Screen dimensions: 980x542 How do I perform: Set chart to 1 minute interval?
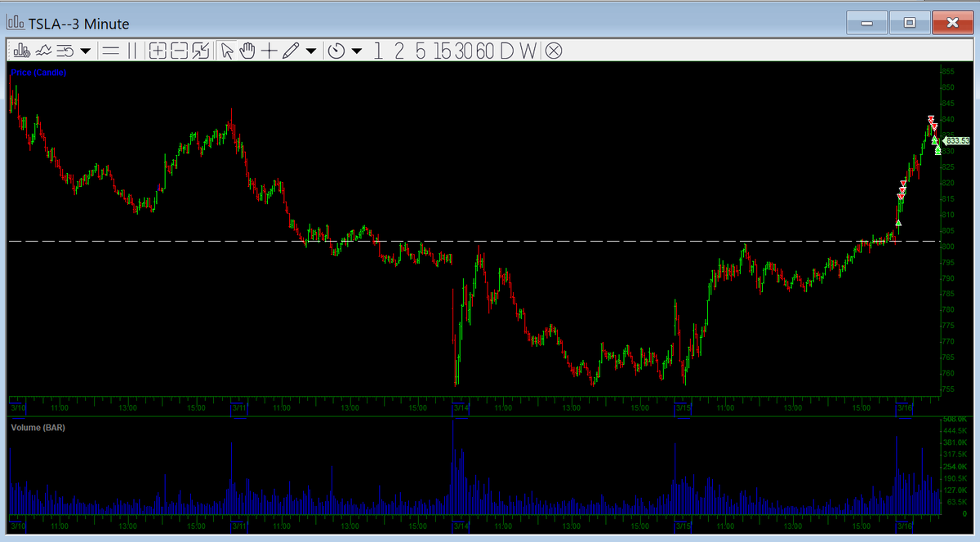[378, 51]
